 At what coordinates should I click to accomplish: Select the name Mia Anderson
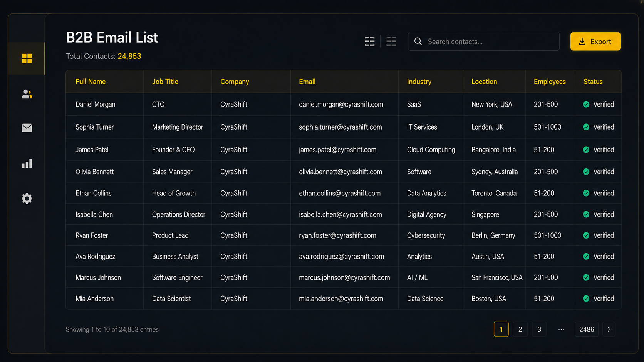95,299
